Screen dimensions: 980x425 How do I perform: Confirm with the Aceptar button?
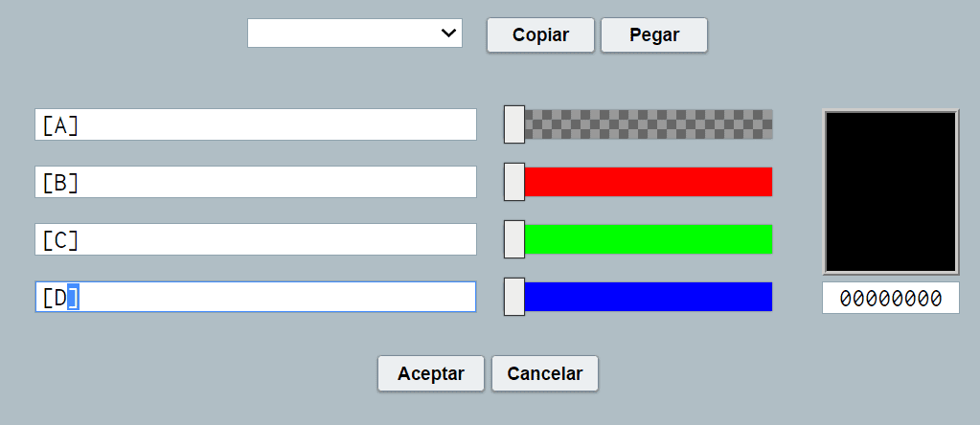[431, 373]
